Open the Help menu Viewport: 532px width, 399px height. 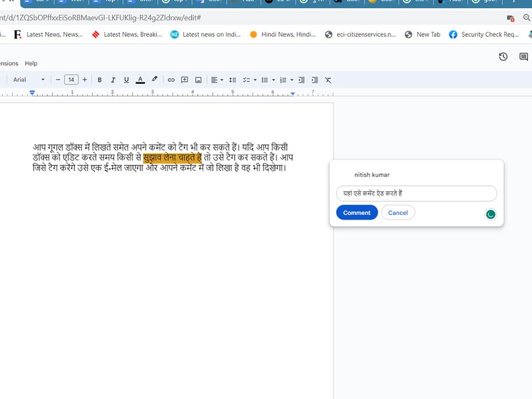click(31, 63)
